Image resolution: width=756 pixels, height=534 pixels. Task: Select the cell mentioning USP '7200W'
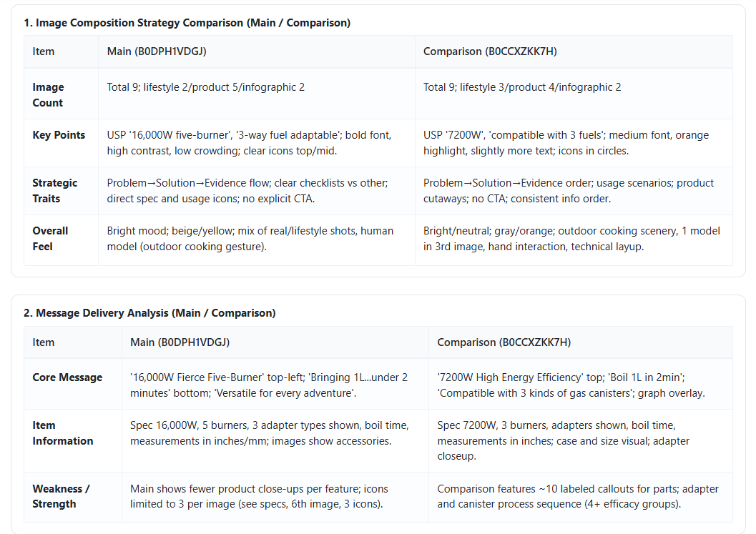(566, 143)
